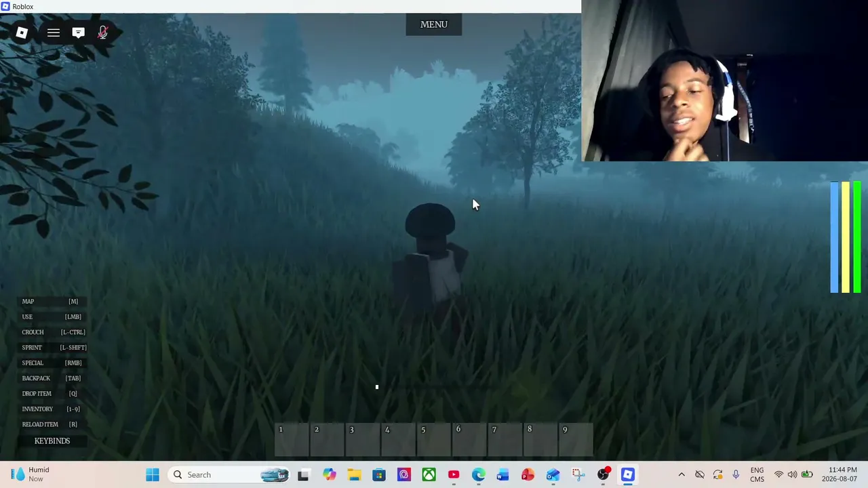The width and height of the screenshot is (868, 488).
Task: Open File Explorer from the taskbar
Action: click(x=354, y=474)
